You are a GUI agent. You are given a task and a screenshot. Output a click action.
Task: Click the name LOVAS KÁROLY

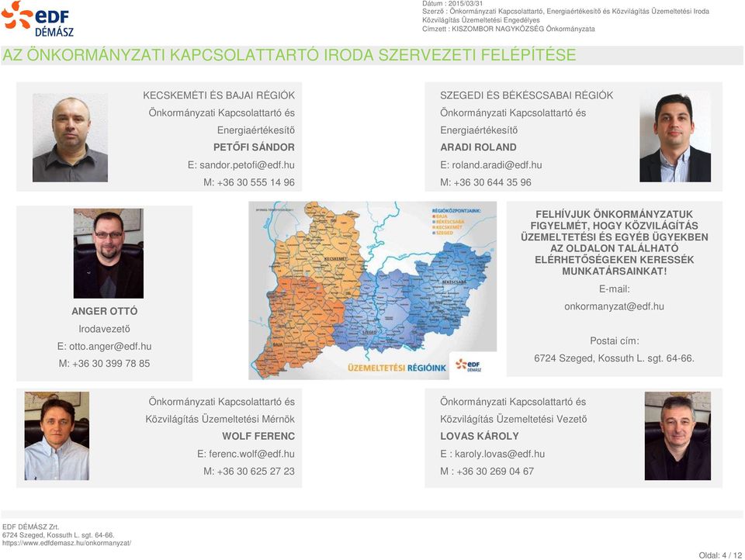click(x=480, y=436)
